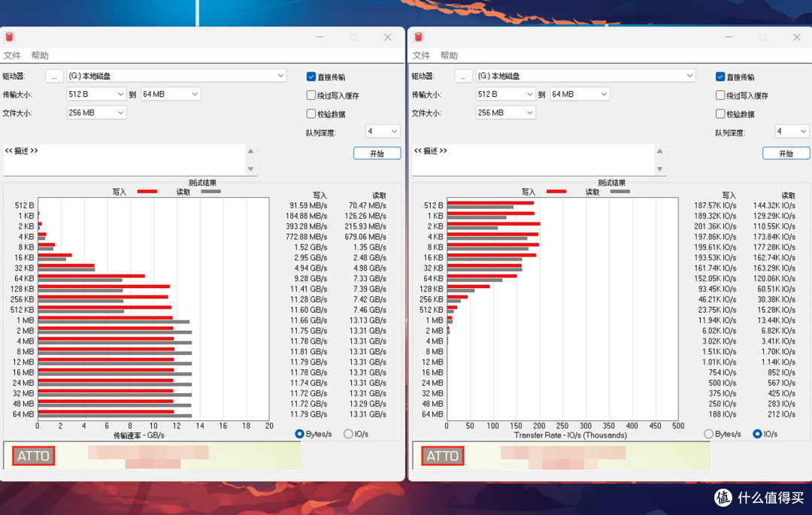Click description scroll up arrow in left window

click(250, 151)
